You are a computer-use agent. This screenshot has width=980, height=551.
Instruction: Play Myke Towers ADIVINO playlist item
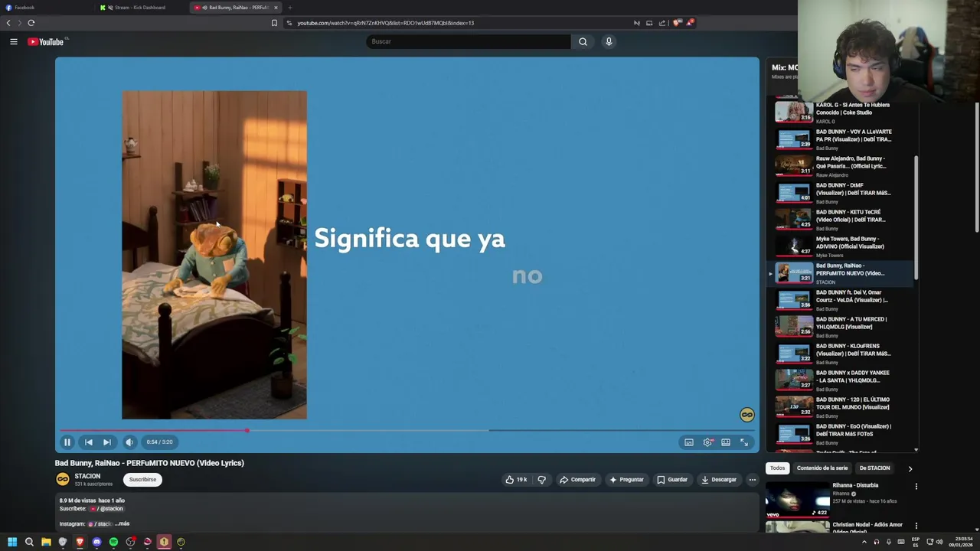point(842,246)
